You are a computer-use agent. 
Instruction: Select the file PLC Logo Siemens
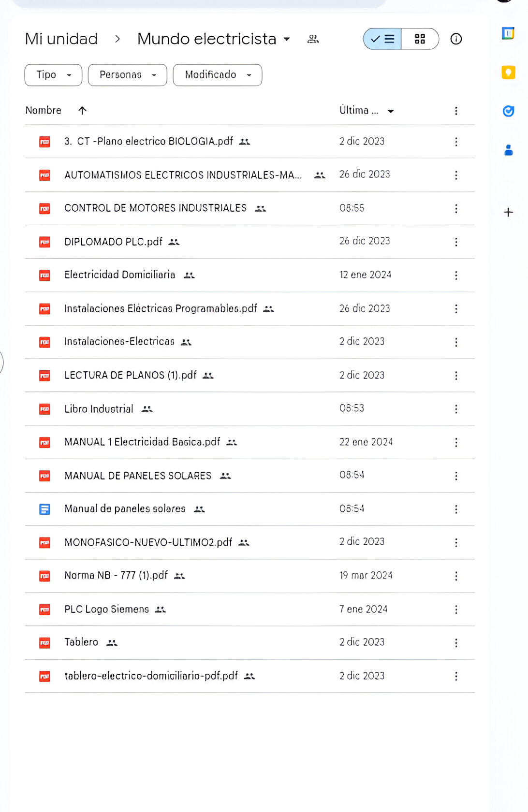coord(249,609)
